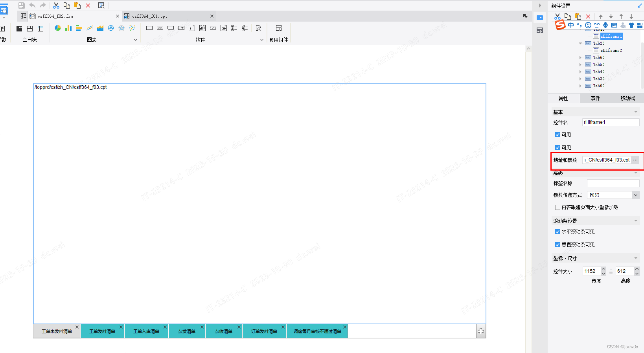Expand the Tab50 tree node
Screen dimensions: 644x353
click(580, 64)
